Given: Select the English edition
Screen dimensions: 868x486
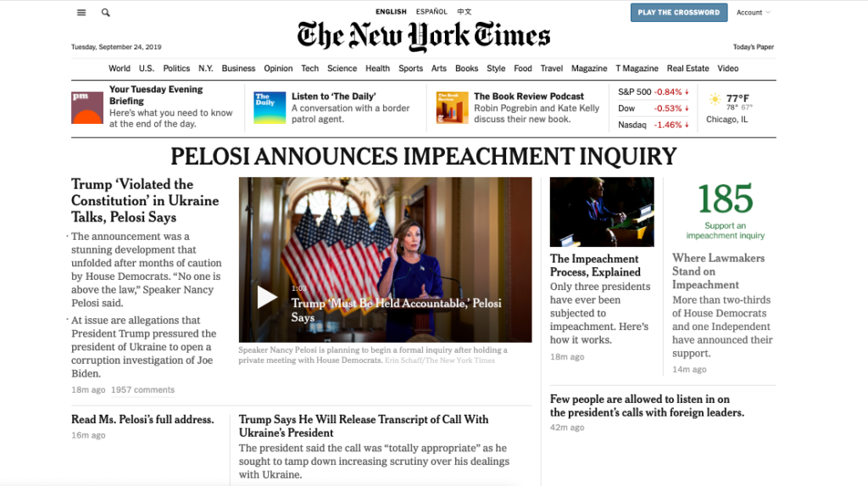Looking at the screenshot, I should [391, 12].
